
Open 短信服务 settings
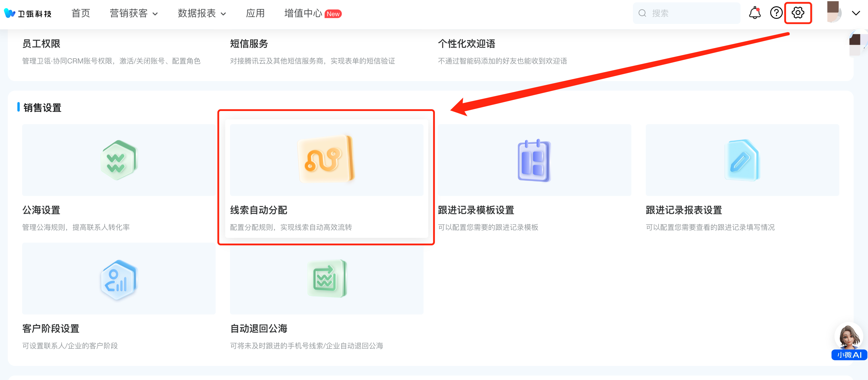[x=249, y=43]
